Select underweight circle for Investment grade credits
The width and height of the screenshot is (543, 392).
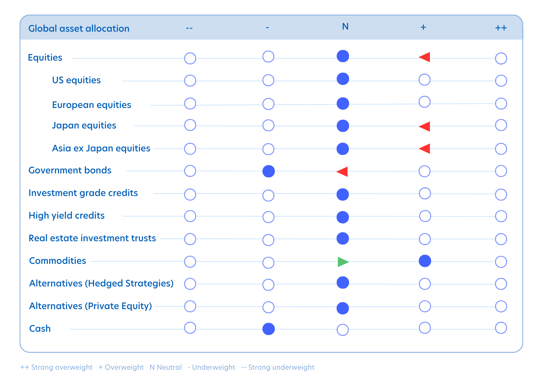[268, 195]
